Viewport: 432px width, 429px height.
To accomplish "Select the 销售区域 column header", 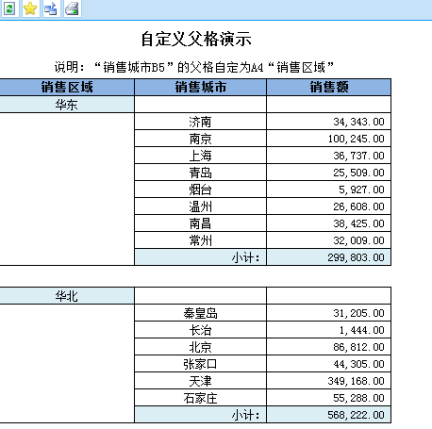I will pyautogui.click(x=67, y=87).
